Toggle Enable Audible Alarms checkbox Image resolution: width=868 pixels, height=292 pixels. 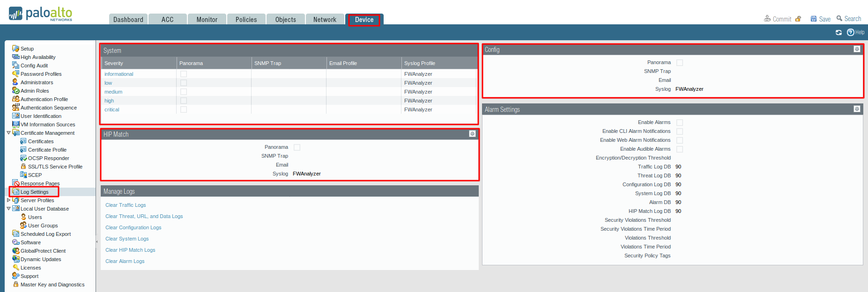[680, 149]
